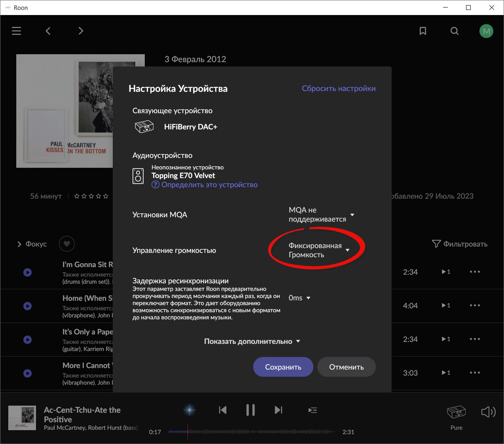Go forward with the right arrow
Viewport: 504px width, 444px height.
(x=81, y=31)
